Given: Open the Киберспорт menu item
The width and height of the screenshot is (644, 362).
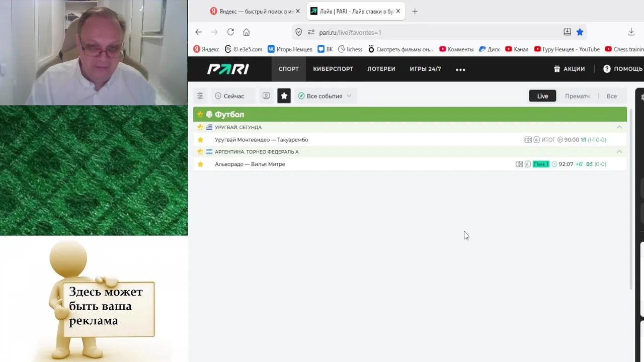Looking at the screenshot, I should 333,69.
